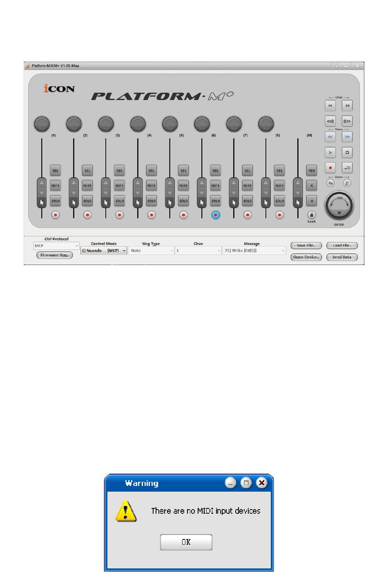Shift forward eight channels with the 8>> button

(347, 121)
